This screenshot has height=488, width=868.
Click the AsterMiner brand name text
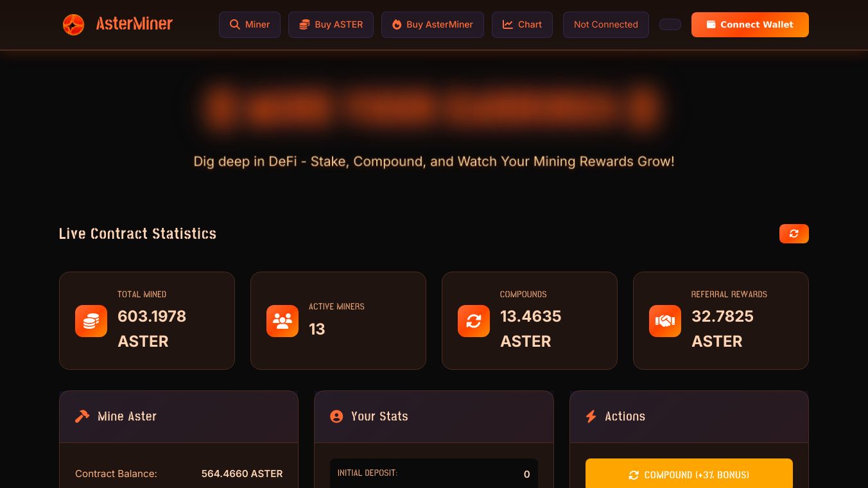click(134, 24)
